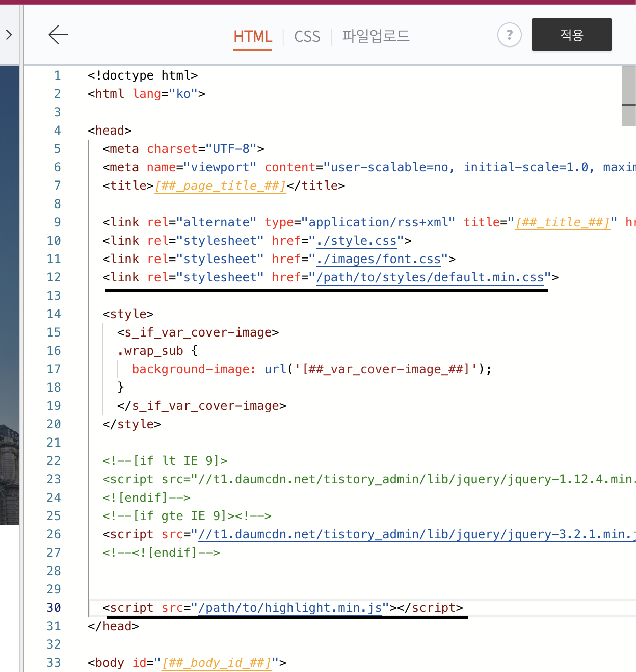Screen dimensions: 636x672
Task: Click the [##_page_title_##] placeholder
Action: (x=220, y=186)
